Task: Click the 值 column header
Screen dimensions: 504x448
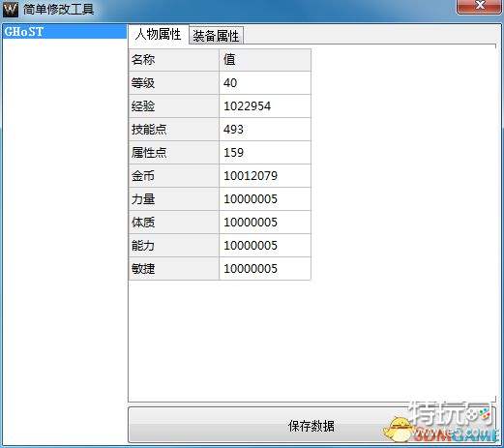Action: (x=265, y=60)
